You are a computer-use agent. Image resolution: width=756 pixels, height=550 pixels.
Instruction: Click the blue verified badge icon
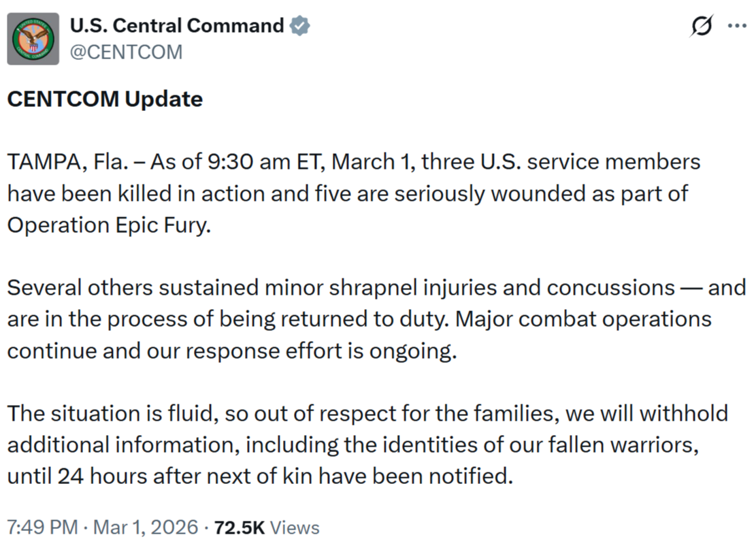300,26
